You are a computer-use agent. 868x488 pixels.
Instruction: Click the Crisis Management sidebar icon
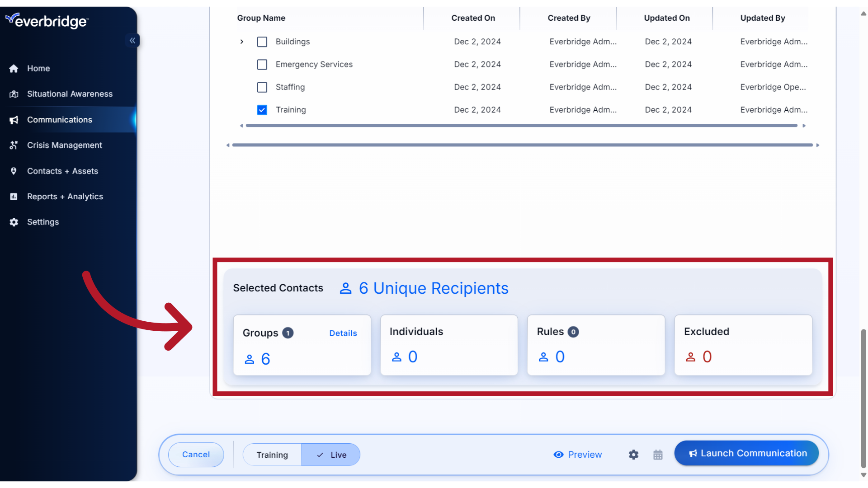coord(14,145)
